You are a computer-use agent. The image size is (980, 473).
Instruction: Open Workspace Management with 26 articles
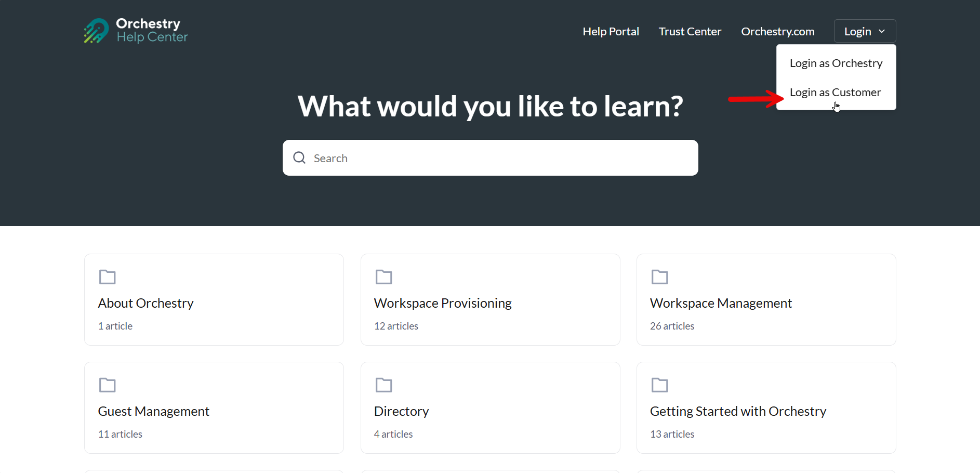pyautogui.click(x=766, y=299)
